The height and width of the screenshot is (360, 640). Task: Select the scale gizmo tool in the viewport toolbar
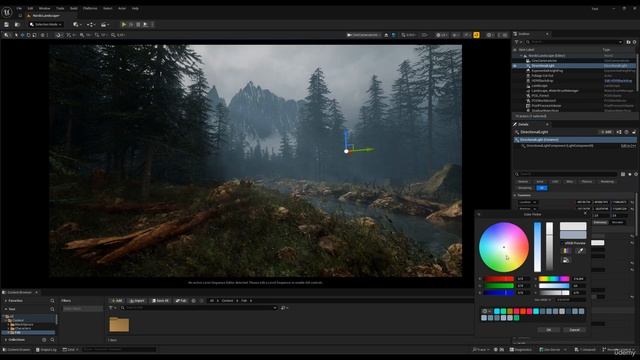point(34,35)
